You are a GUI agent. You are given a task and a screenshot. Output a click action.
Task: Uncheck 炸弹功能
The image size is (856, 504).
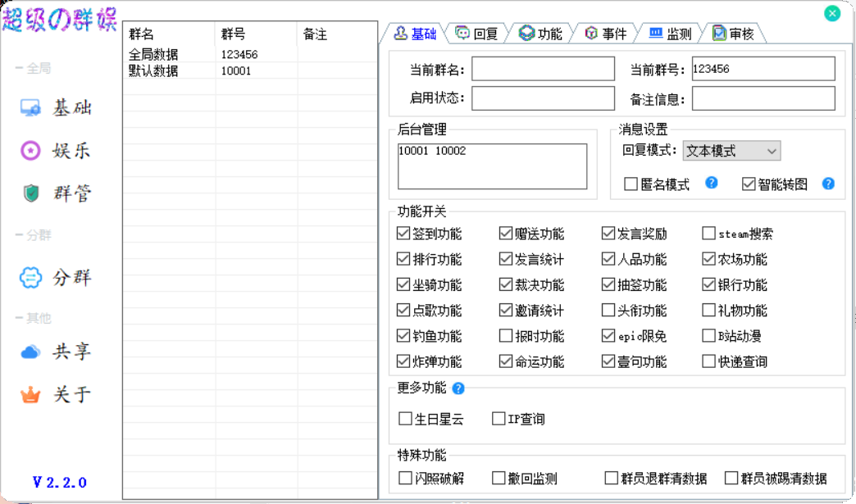coord(403,361)
